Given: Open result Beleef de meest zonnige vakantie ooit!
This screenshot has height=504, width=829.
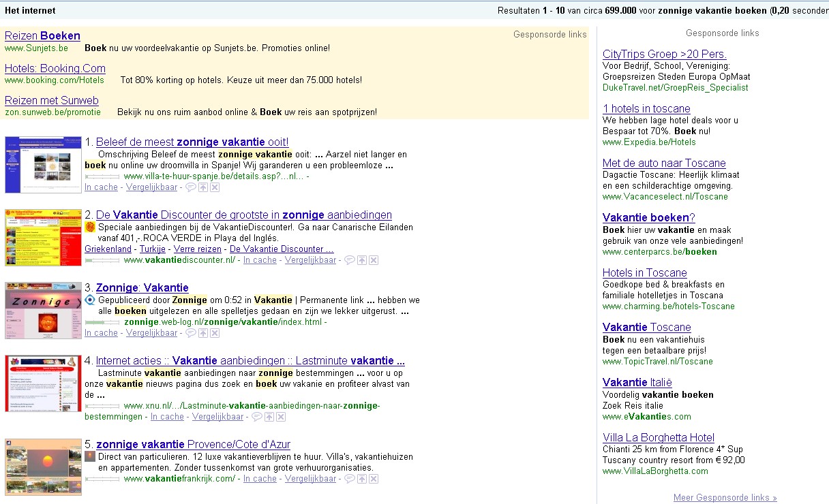Looking at the screenshot, I should pyautogui.click(x=192, y=142).
